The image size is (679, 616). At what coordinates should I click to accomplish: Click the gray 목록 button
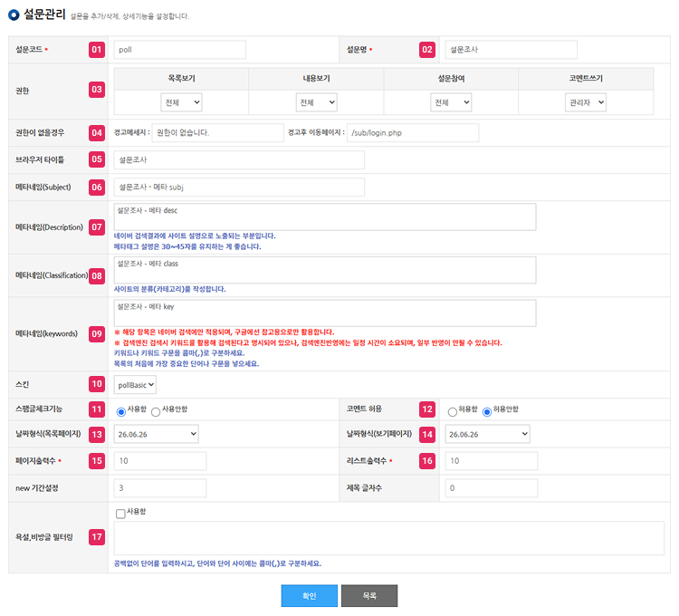[x=369, y=596]
